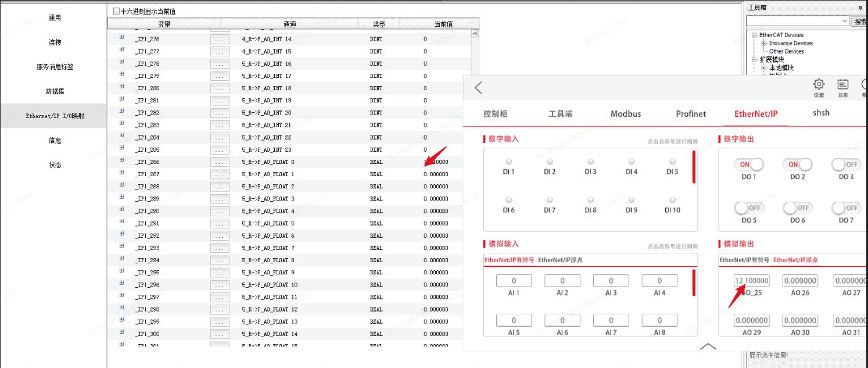Click the up chevron below the IO panel

(x=708, y=346)
